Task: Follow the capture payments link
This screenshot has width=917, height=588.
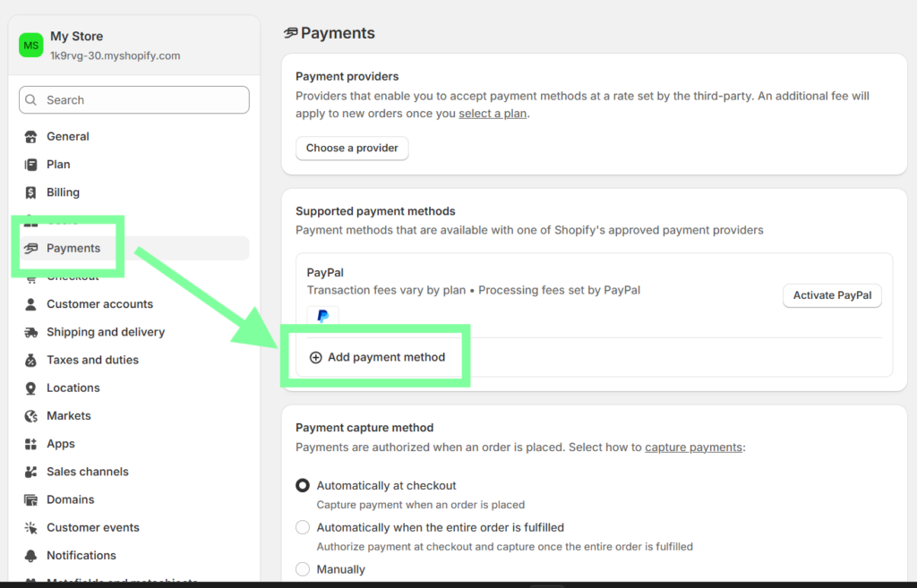Action: [x=693, y=447]
